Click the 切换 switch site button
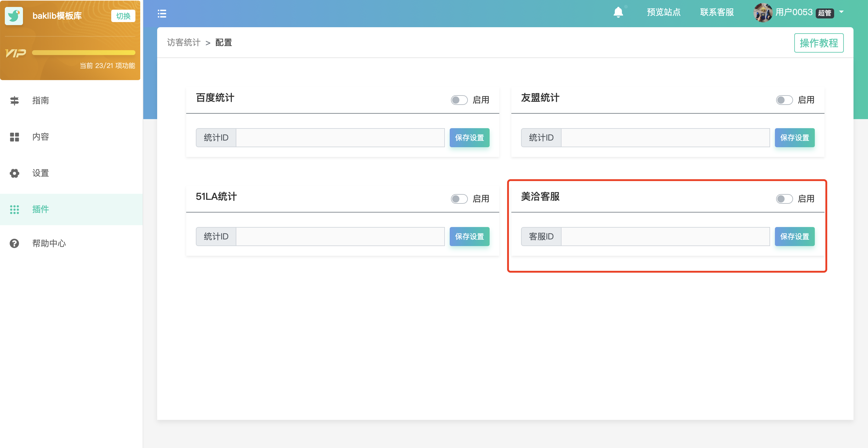The height and width of the screenshot is (448, 868). tap(123, 16)
